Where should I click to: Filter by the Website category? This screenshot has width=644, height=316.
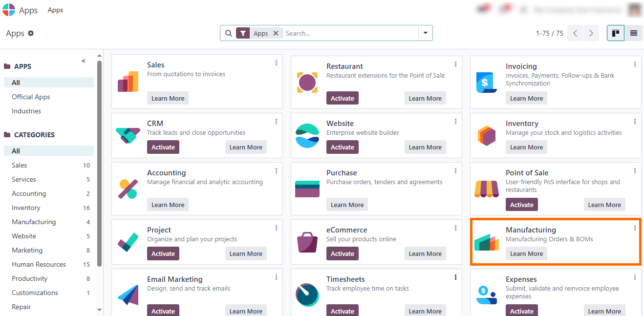(x=49, y=236)
